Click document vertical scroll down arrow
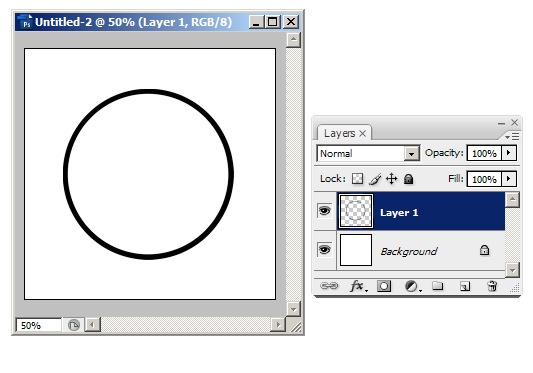533x373 pixels. (x=293, y=309)
